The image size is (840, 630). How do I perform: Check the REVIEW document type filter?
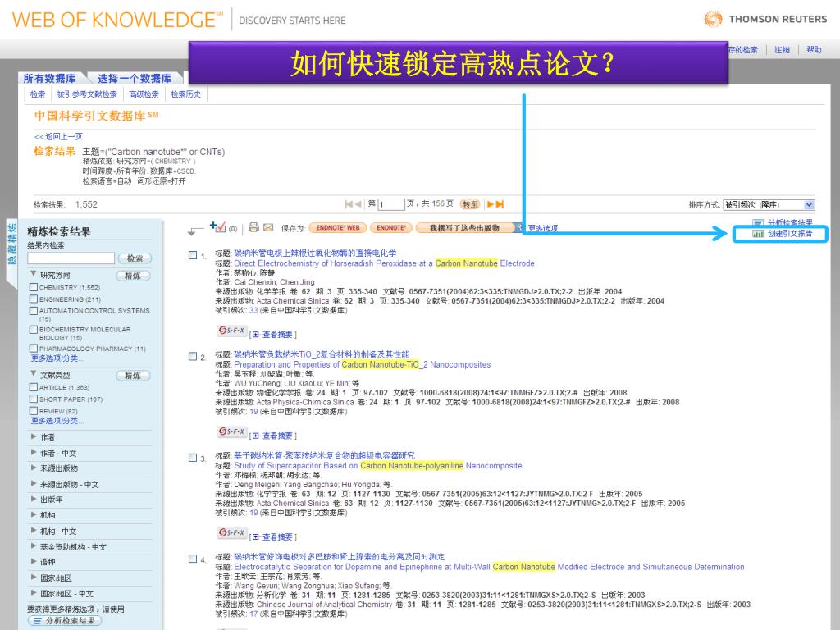tap(34, 411)
